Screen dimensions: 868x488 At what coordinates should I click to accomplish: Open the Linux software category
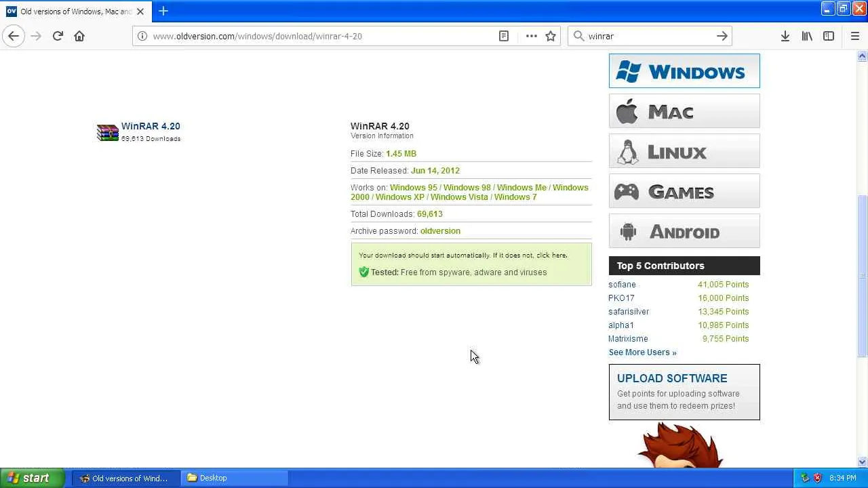(684, 151)
